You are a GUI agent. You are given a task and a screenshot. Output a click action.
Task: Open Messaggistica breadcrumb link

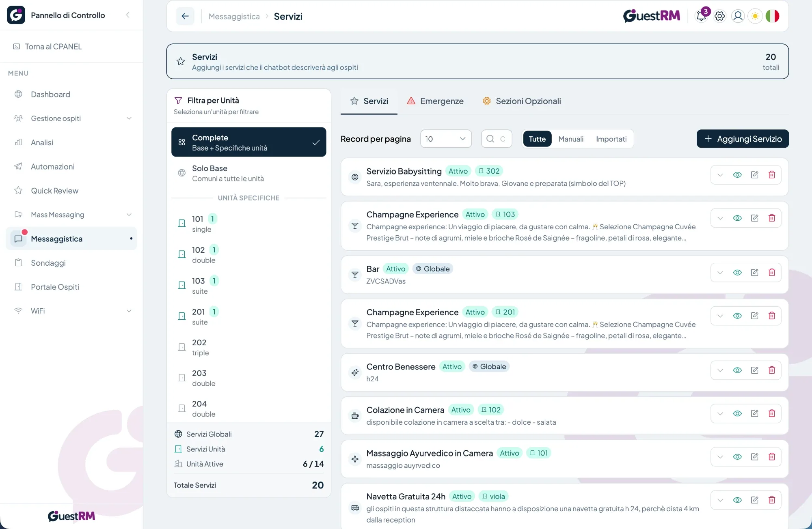(234, 16)
